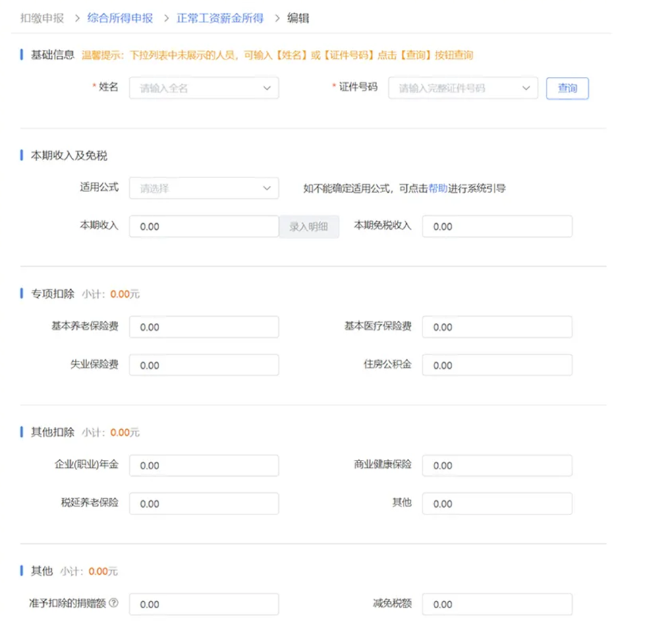
Task: Click the 查询 button
Action: (567, 88)
